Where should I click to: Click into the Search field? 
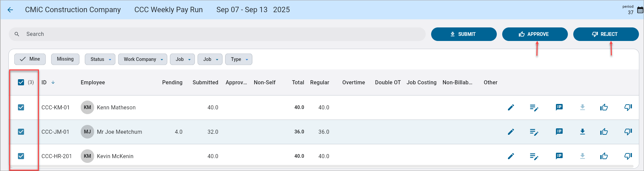click(217, 34)
